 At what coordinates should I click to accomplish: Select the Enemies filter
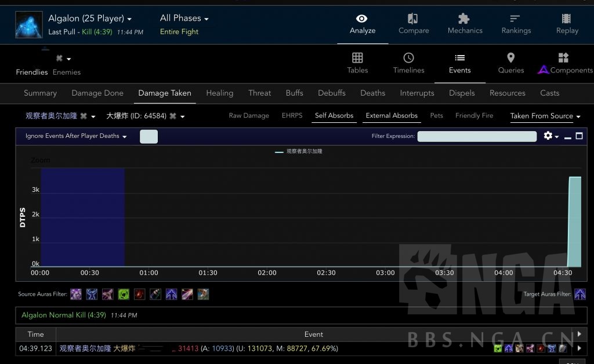(x=67, y=72)
